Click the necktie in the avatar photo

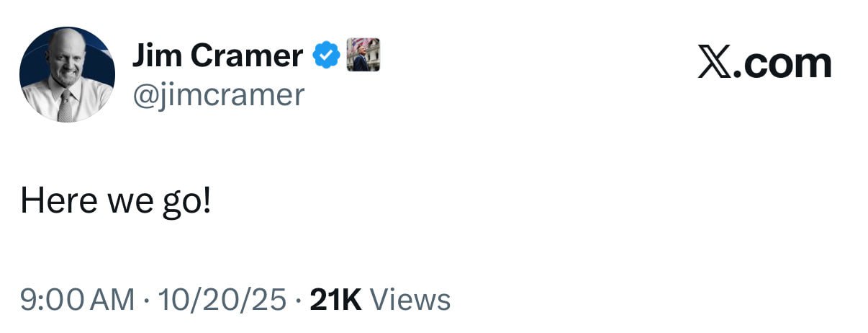65,107
